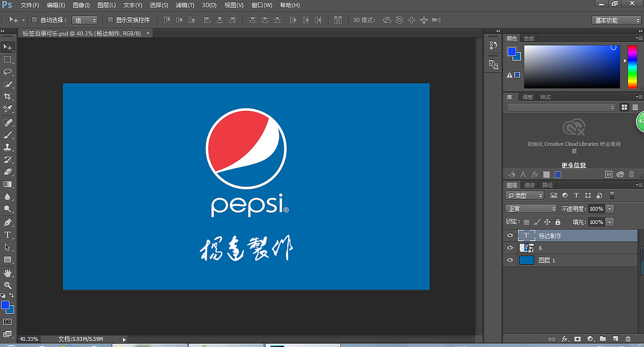Open 填充 fill slider arrow
The image size is (644, 347).
tap(610, 222)
